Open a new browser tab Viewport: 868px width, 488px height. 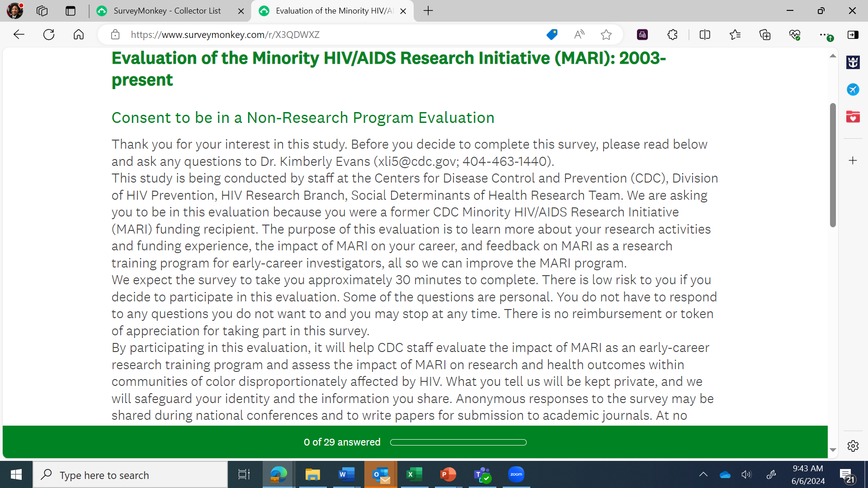[428, 11]
